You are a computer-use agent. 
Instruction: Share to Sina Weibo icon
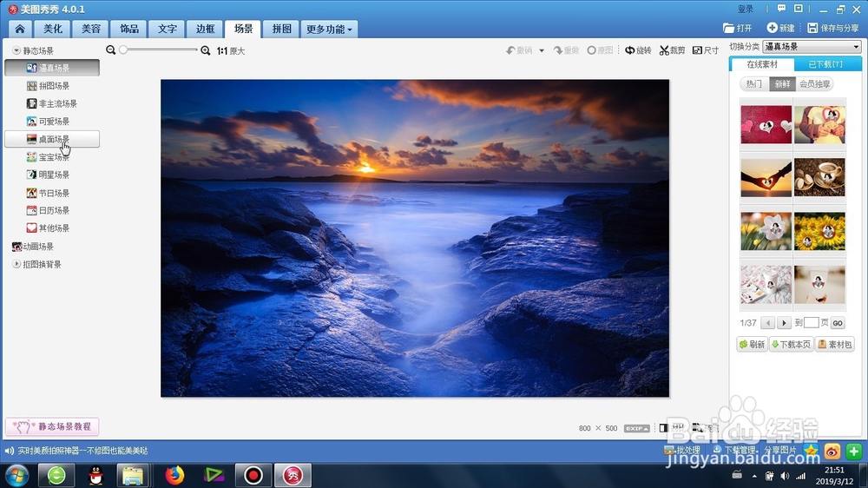click(832, 452)
